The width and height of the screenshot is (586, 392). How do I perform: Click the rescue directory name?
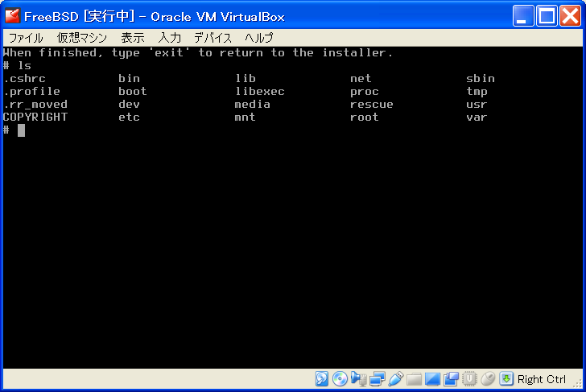[x=372, y=105]
